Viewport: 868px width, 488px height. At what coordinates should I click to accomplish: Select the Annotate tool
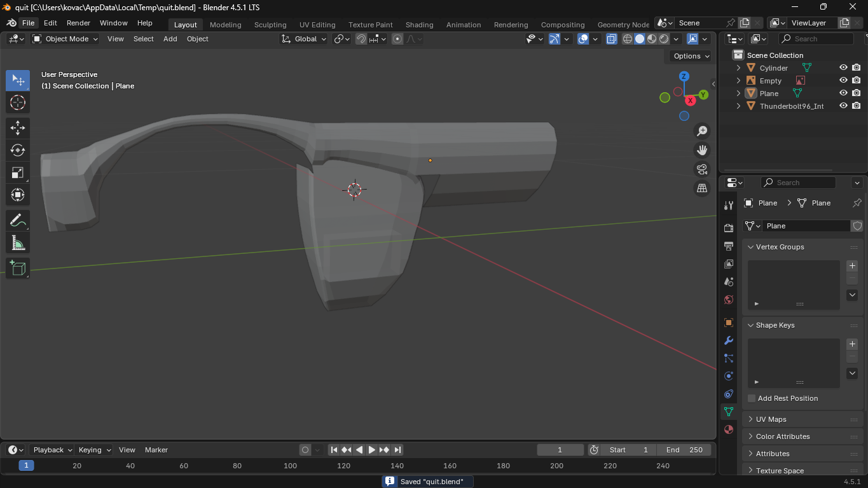[18, 221]
